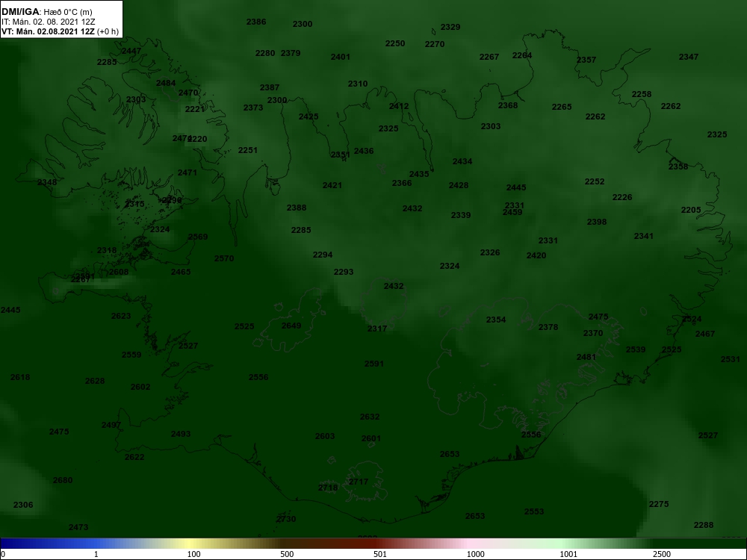The height and width of the screenshot is (560, 747).
Task: Click the map value 2294
Action: [323, 255]
